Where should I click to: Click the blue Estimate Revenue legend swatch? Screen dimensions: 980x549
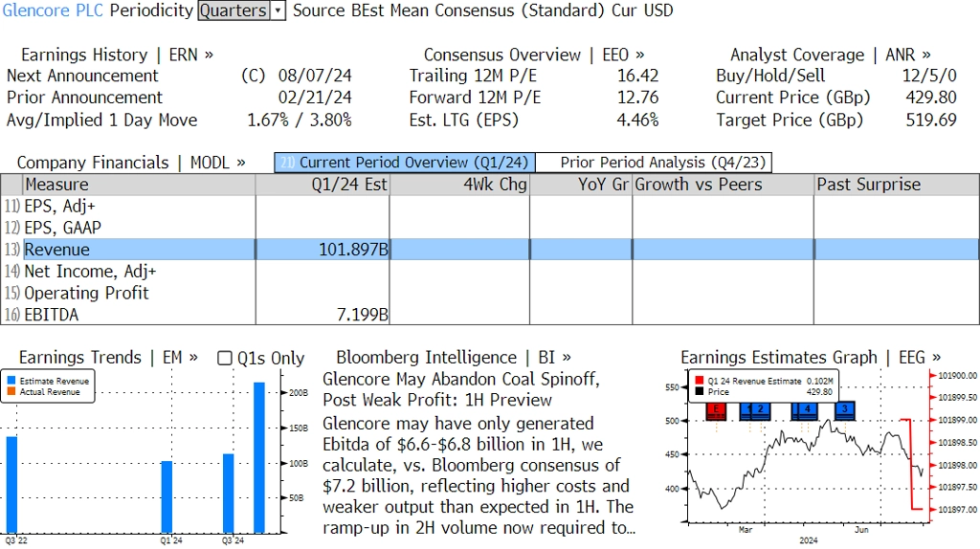click(11, 381)
